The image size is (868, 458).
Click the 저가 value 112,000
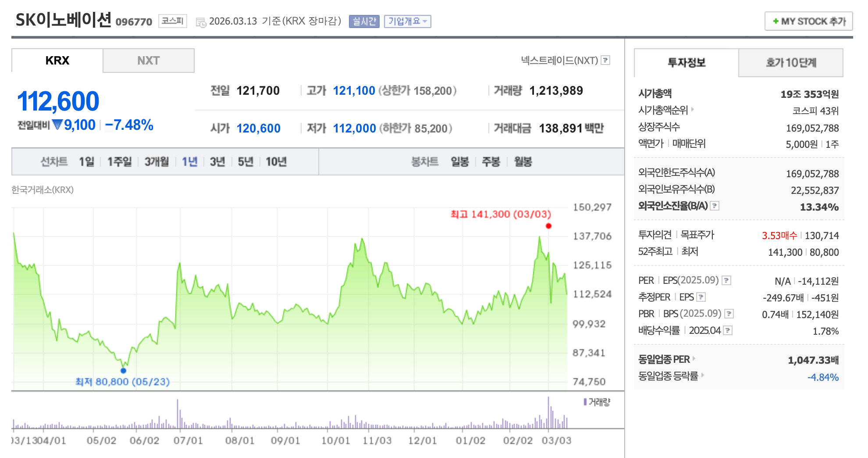(x=354, y=129)
